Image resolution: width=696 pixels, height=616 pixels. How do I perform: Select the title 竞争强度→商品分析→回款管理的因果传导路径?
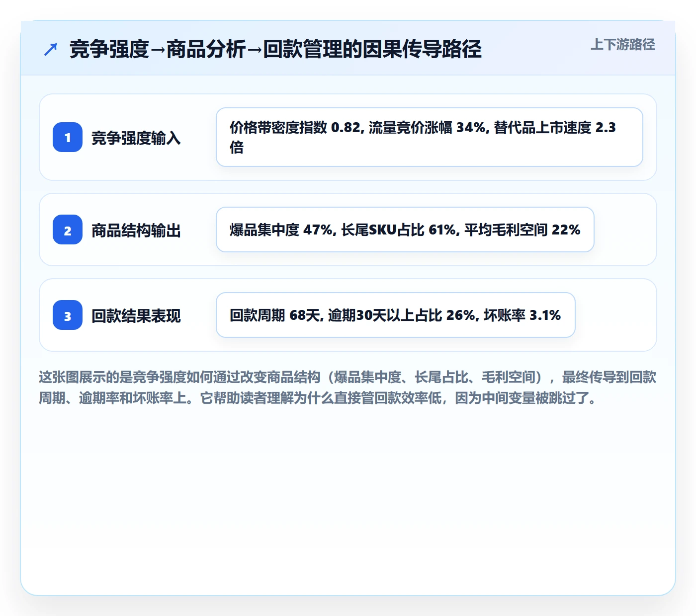click(275, 49)
